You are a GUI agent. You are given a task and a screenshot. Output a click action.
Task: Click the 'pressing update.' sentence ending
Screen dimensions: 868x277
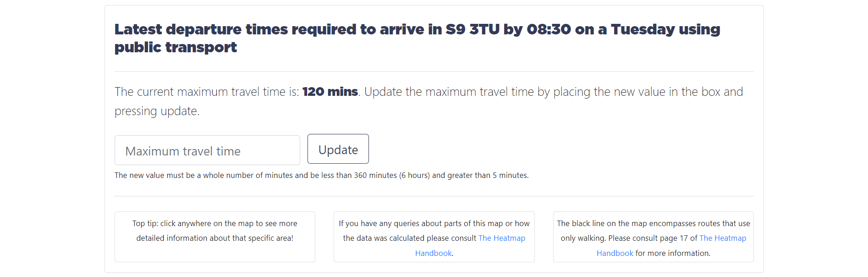point(157,111)
